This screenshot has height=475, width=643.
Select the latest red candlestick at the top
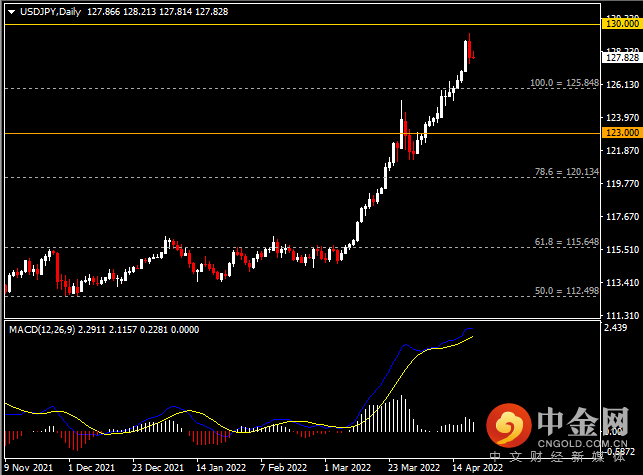tap(474, 55)
